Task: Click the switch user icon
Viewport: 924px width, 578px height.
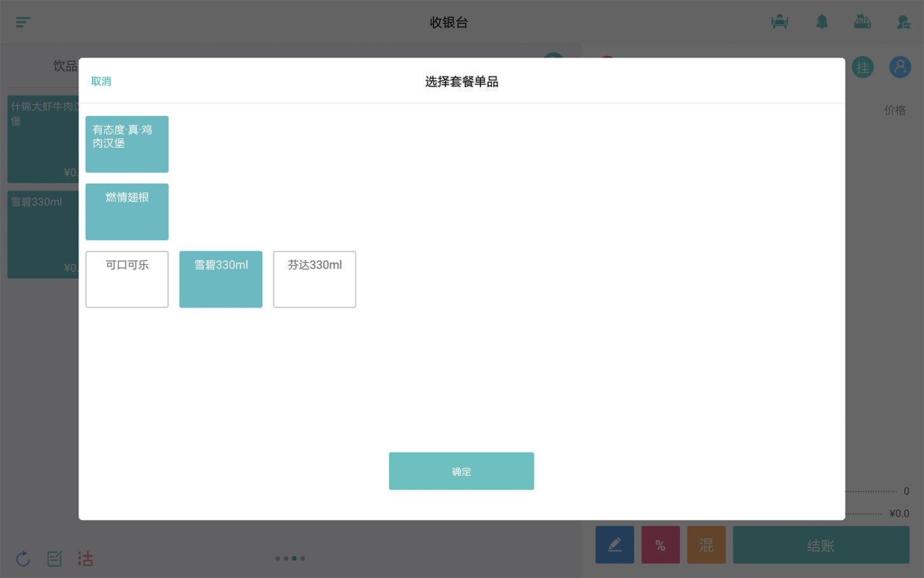Action: (x=904, y=22)
